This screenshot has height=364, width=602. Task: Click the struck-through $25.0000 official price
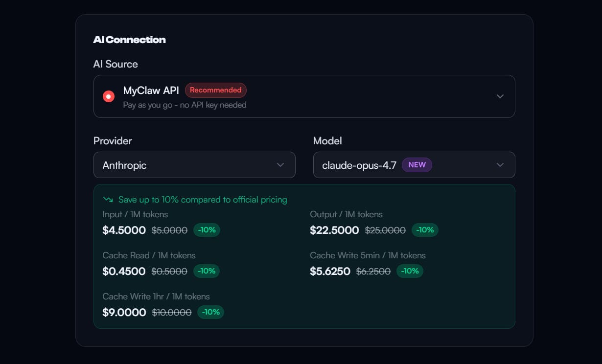pyautogui.click(x=385, y=230)
